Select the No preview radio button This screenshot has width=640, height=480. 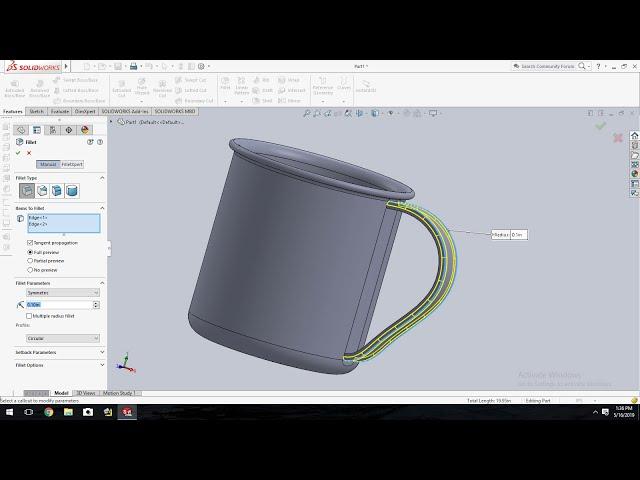[30, 270]
